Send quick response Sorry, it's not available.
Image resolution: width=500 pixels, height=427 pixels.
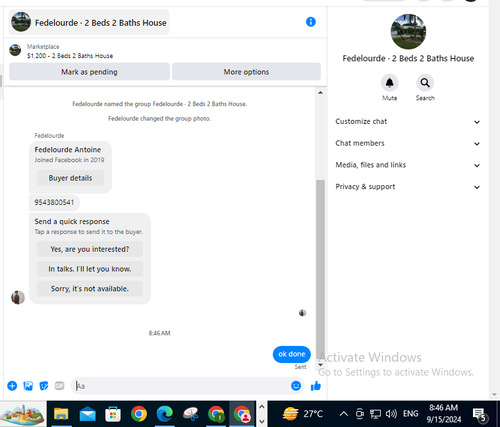point(90,288)
